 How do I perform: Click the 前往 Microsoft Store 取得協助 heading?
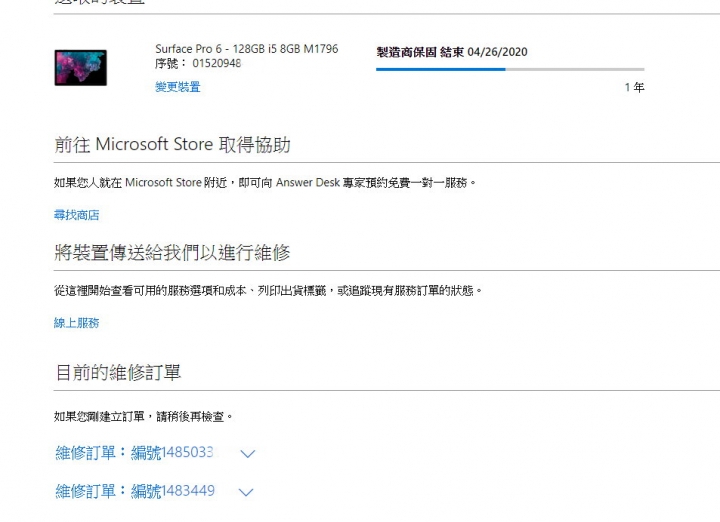tap(172, 145)
